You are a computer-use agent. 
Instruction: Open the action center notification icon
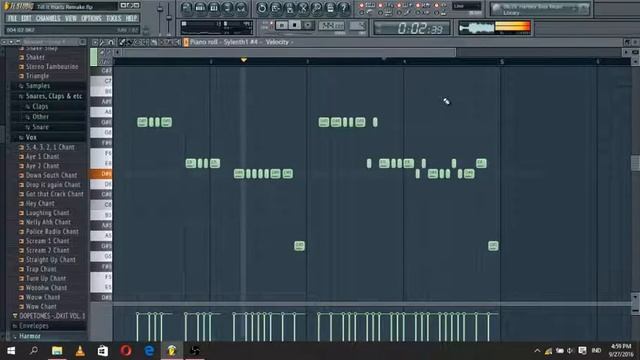pyautogui.click(x=582, y=351)
